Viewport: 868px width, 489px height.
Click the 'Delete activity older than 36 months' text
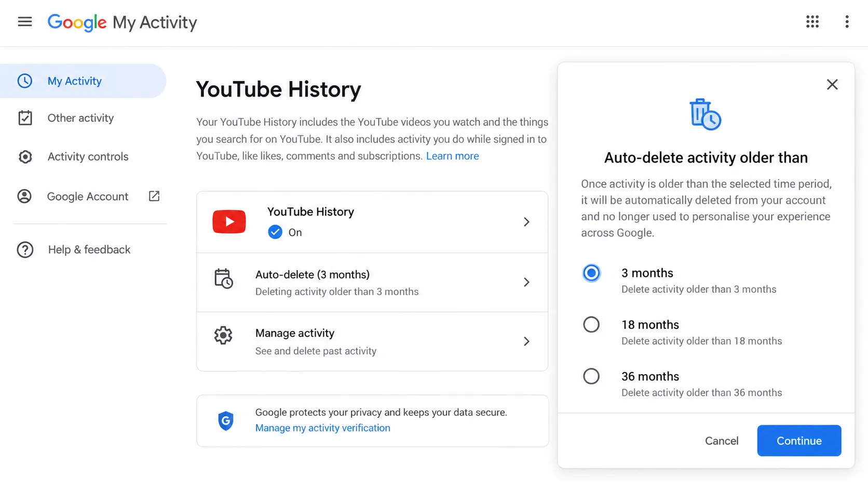(x=701, y=392)
